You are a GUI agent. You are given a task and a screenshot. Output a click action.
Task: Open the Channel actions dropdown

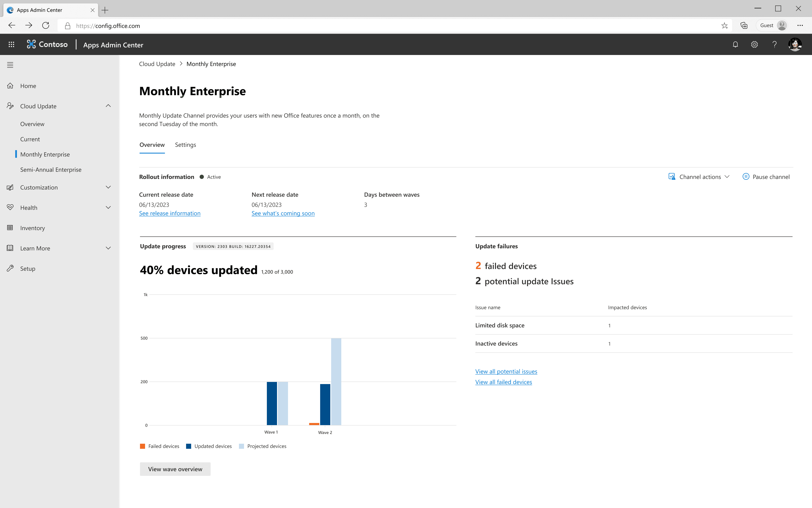pyautogui.click(x=699, y=177)
